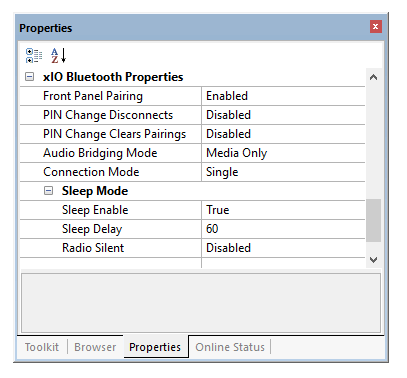Screen dimensions: 407x378
Task: Select xIO Bluetooth Properties header label
Action: click(113, 77)
